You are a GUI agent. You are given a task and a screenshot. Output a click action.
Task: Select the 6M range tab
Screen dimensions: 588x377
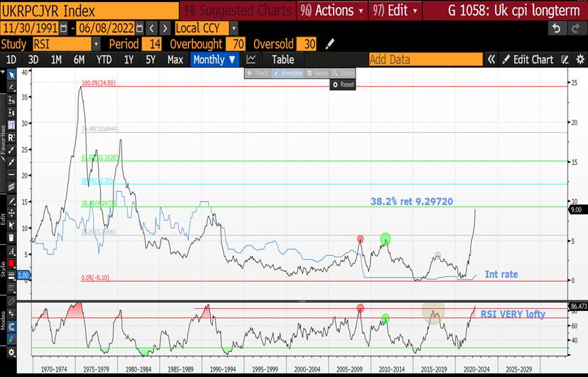[79, 59]
